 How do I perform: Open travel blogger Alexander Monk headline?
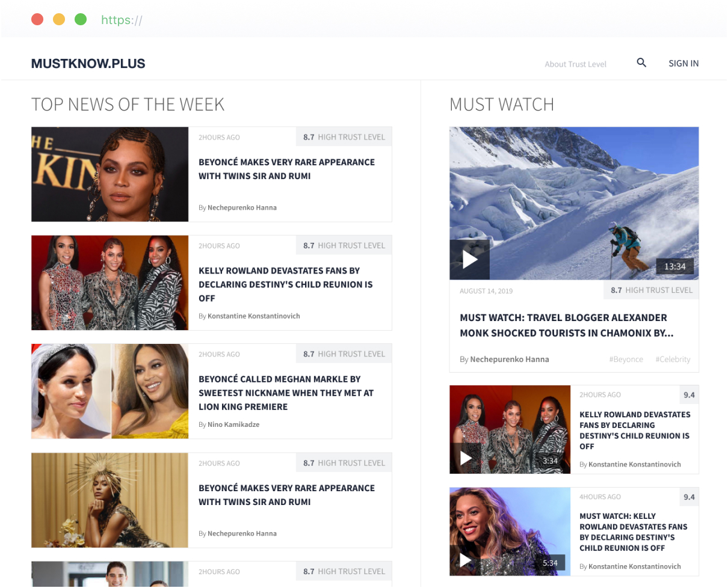click(x=566, y=325)
